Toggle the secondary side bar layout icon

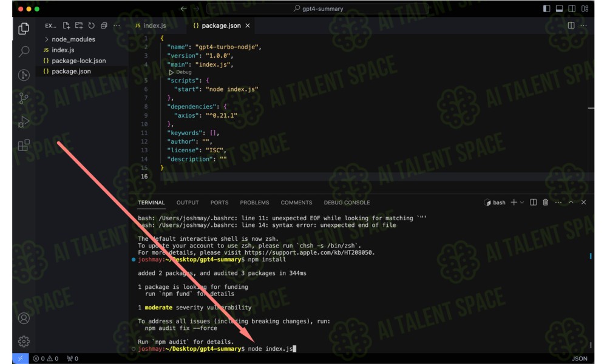point(572,8)
